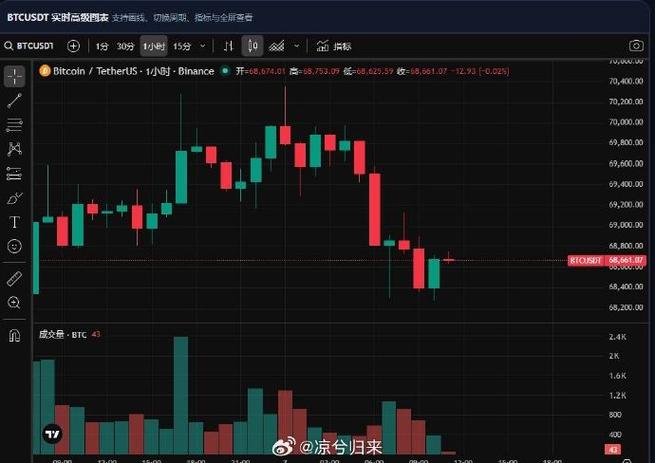Select the Text annotation tool
Viewport: 655px width, 463px height.
(15, 222)
